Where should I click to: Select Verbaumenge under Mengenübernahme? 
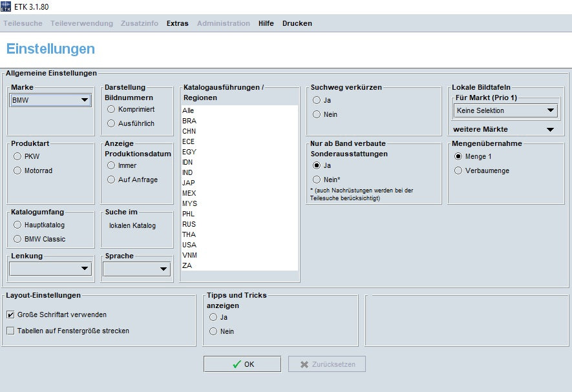coord(458,170)
